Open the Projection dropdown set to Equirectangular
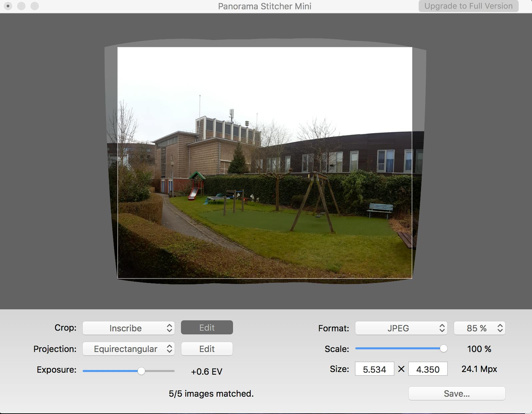Image resolution: width=532 pixels, height=414 pixels. tap(129, 349)
